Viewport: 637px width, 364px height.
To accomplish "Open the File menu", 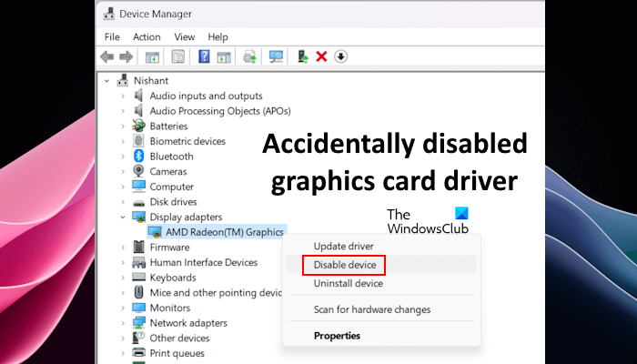I will point(112,37).
